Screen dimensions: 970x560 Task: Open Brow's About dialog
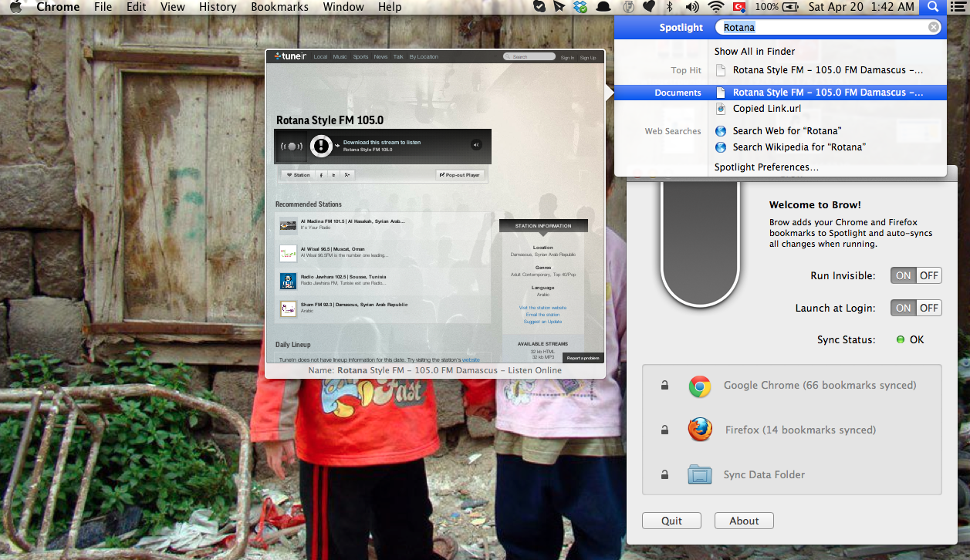click(744, 521)
